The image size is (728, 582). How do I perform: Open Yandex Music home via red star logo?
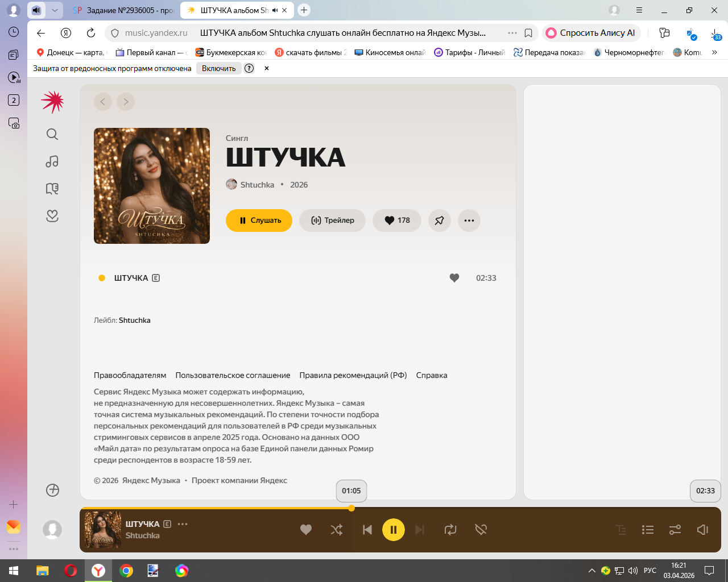(x=52, y=102)
